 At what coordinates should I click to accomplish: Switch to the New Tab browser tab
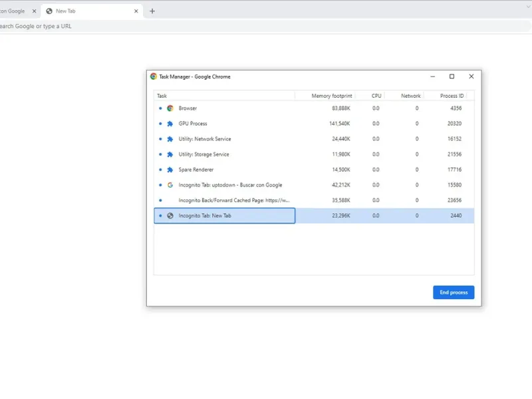tap(86, 11)
